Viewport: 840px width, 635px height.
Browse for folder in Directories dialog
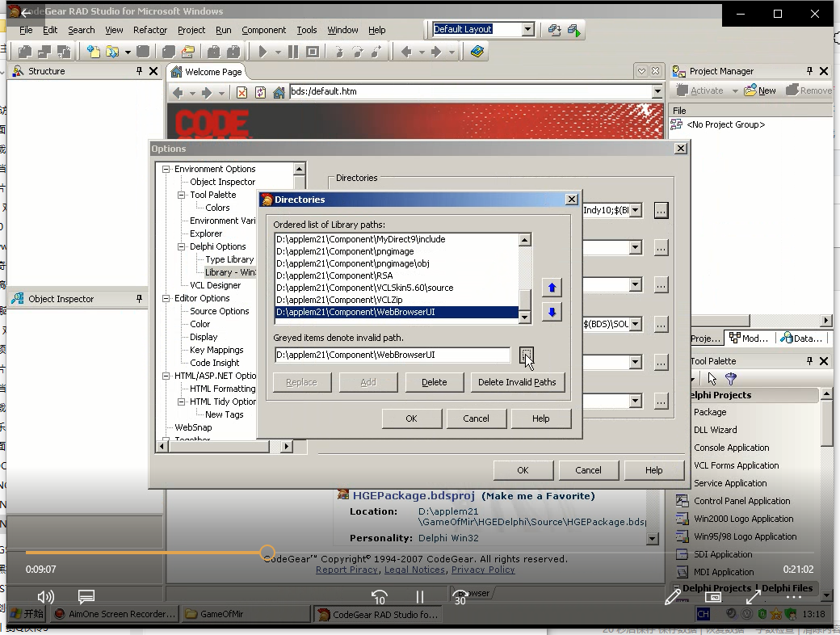(x=526, y=355)
